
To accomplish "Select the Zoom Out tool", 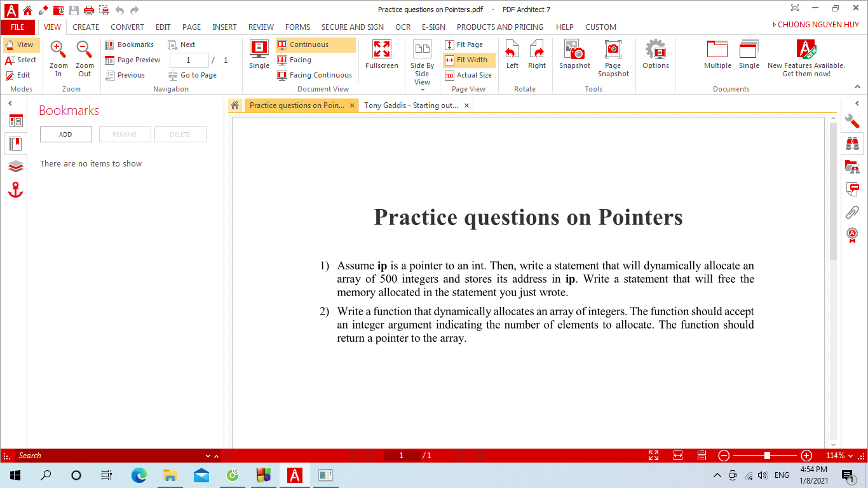I will point(84,57).
